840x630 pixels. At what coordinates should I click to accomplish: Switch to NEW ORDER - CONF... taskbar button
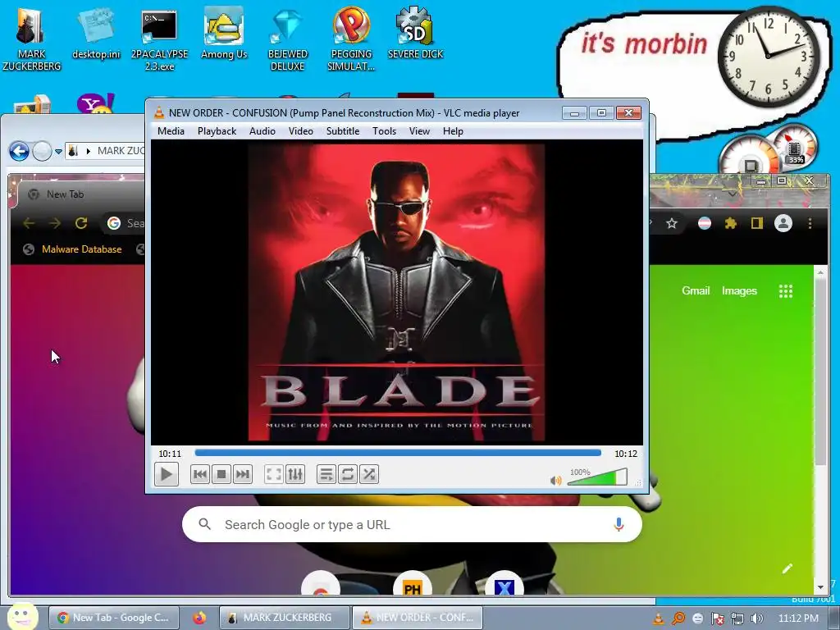pos(418,618)
